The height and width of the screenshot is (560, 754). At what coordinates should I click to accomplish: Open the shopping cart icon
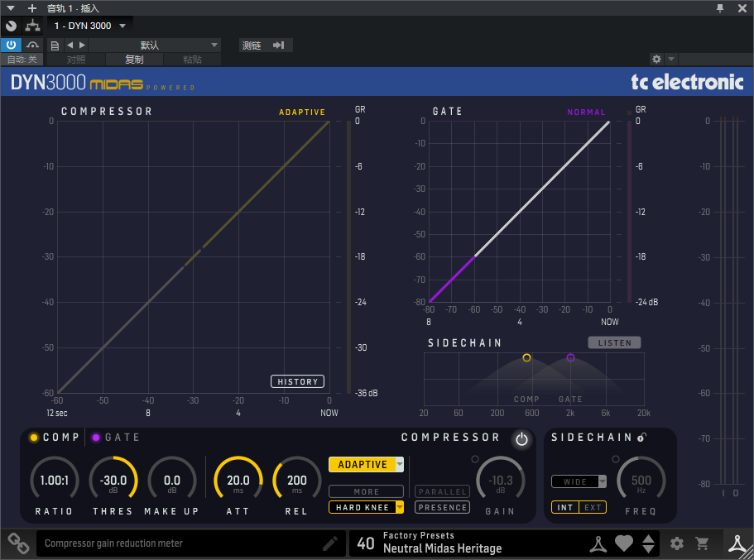[x=702, y=543]
